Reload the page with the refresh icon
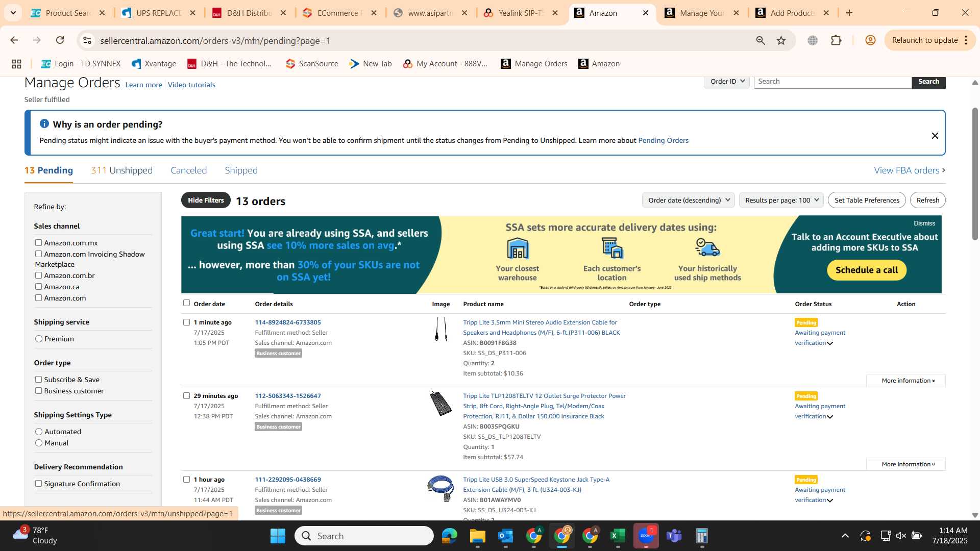Viewport: 980px width, 551px height. (60, 40)
